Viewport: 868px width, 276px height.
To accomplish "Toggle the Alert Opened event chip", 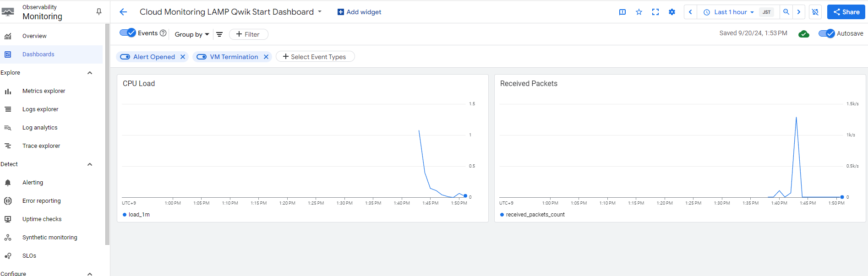I will tap(125, 57).
